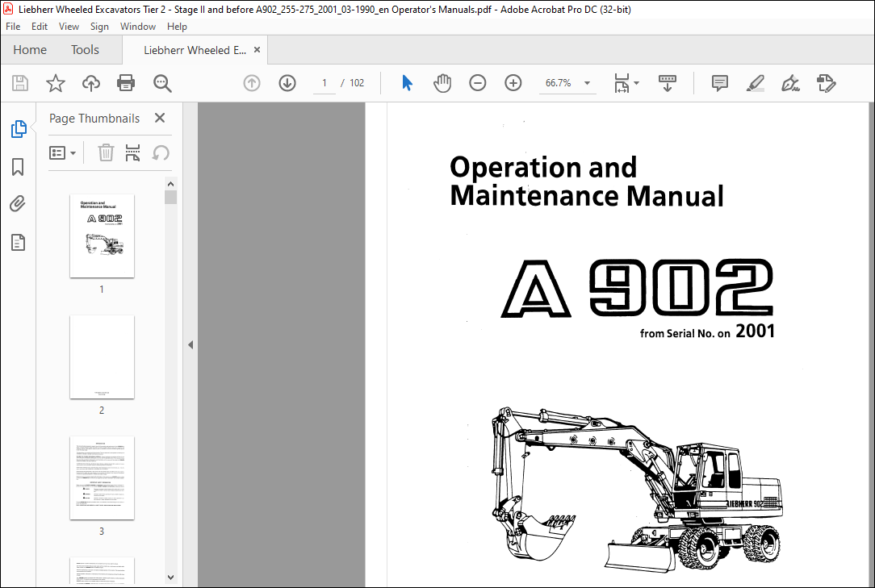Image resolution: width=875 pixels, height=588 pixels.
Task: Click the Save file icon
Action: pyautogui.click(x=20, y=83)
